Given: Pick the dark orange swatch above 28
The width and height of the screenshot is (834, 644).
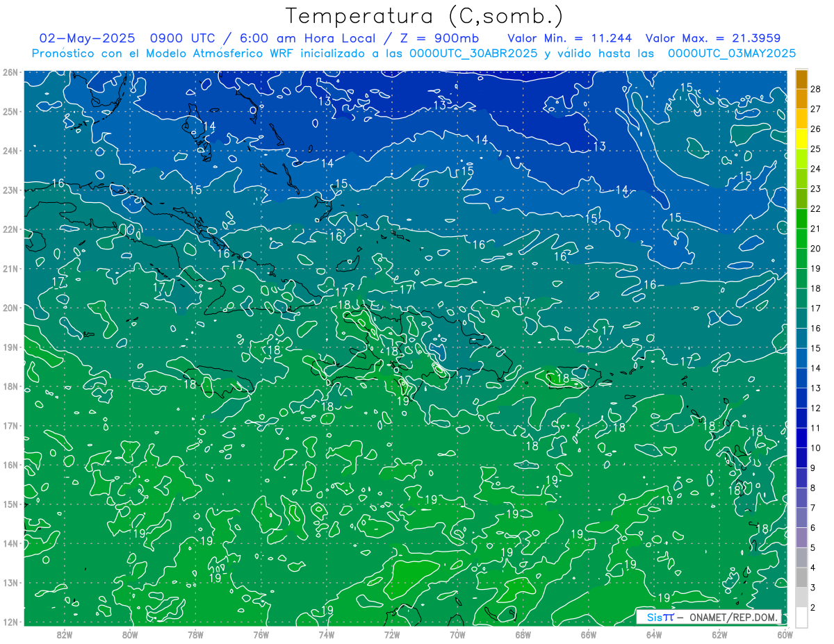Looking at the screenshot, I should coord(801,80).
